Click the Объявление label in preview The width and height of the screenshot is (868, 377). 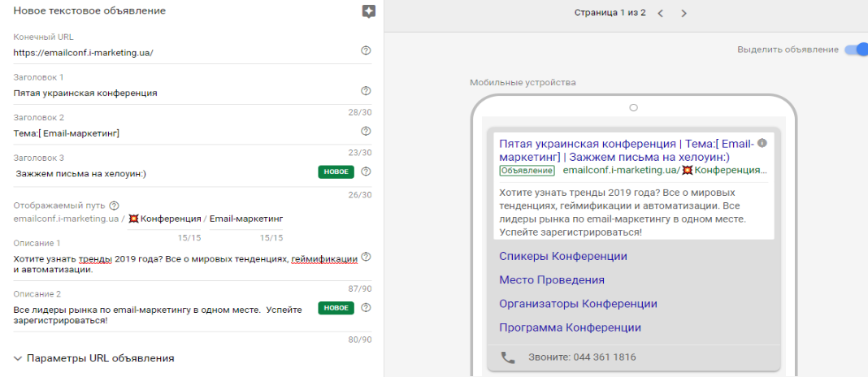[527, 171]
